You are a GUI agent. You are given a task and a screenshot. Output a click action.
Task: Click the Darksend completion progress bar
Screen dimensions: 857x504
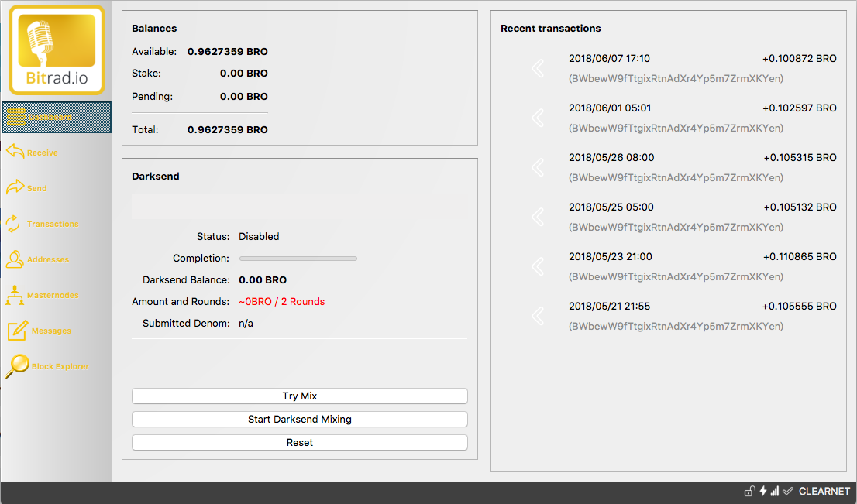(x=298, y=259)
